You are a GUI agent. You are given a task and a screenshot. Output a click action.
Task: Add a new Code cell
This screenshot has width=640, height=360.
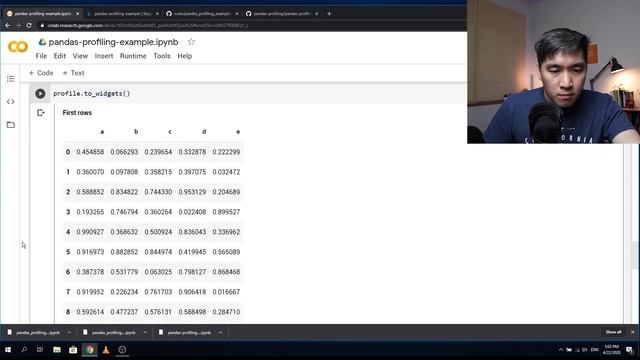click(41, 73)
